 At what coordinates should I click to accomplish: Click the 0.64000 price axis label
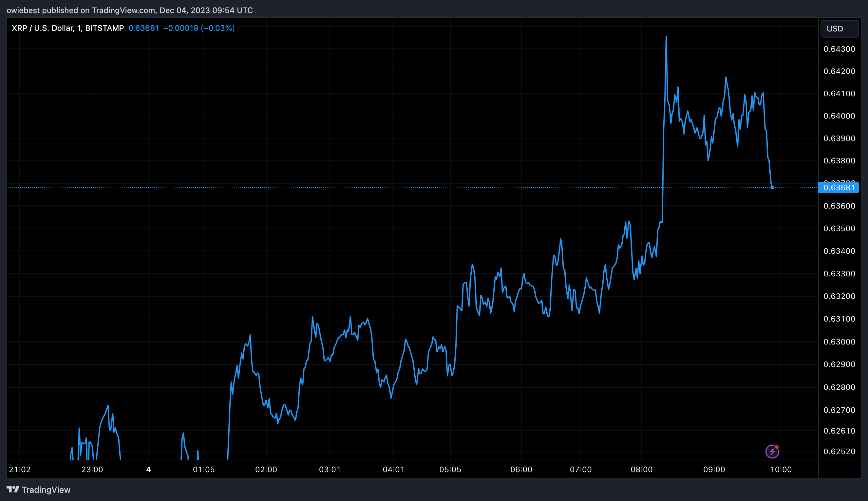click(839, 116)
